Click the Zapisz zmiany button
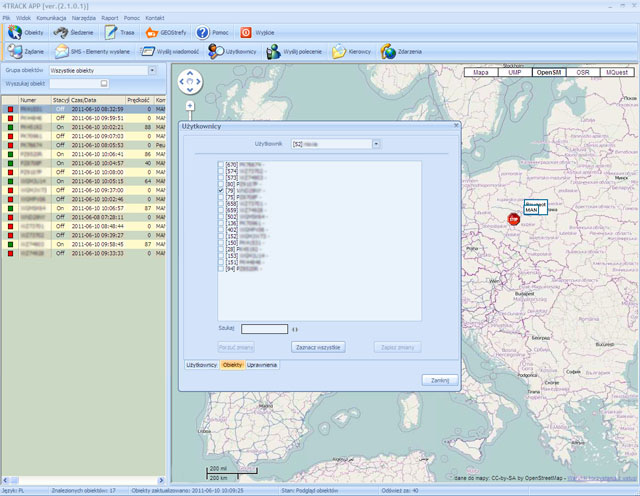 [398, 347]
